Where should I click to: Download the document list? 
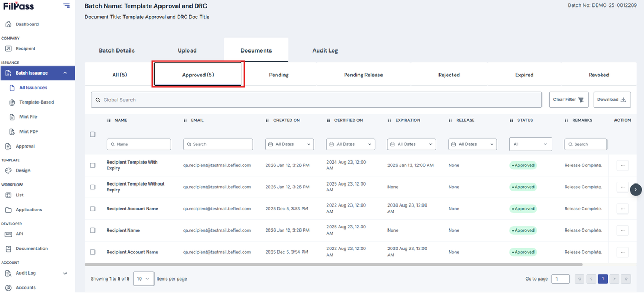[x=612, y=100]
